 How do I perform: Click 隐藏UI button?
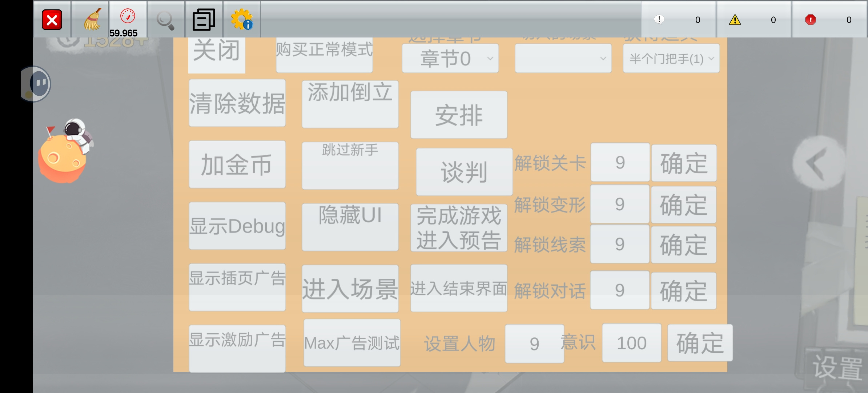tap(350, 227)
